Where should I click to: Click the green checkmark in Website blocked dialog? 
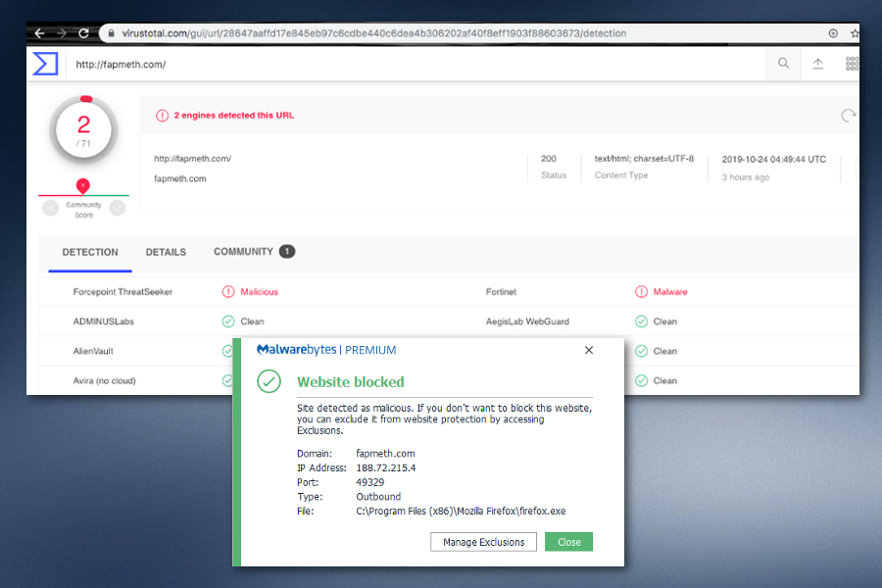tap(269, 381)
